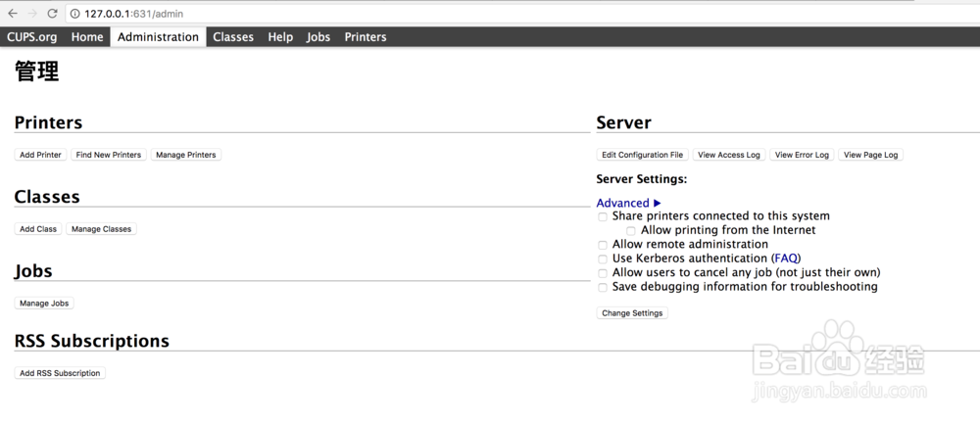The width and height of the screenshot is (980, 424).
Task: Expand the Advanced server settings
Action: (x=628, y=203)
